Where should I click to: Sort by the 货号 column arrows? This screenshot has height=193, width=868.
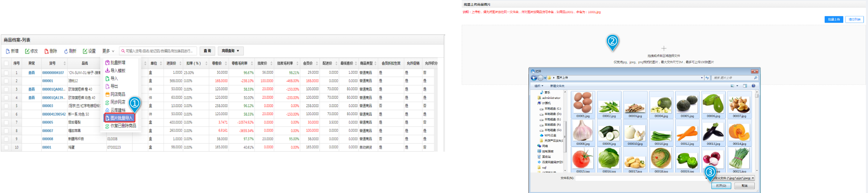coord(65,63)
